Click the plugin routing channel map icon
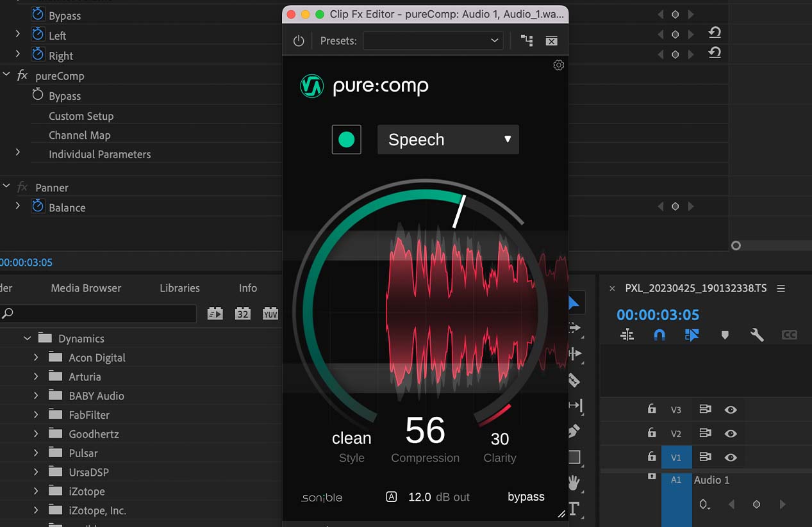Image resolution: width=812 pixels, height=527 pixels. [x=527, y=41]
